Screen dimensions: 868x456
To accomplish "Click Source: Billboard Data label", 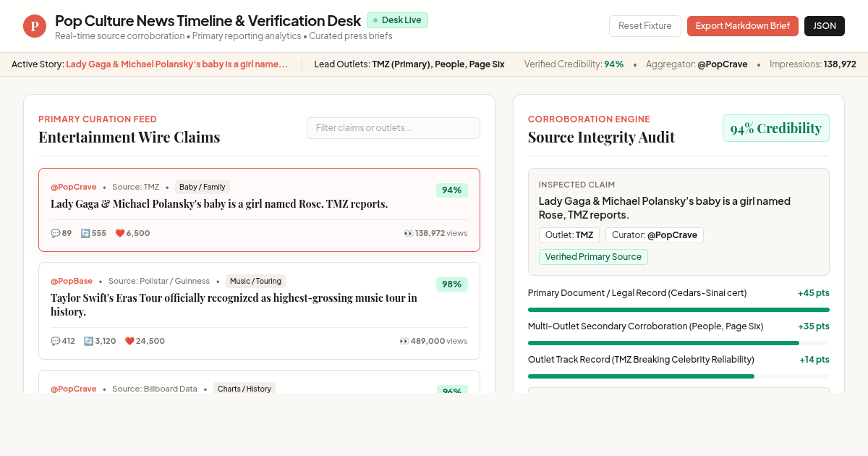I will point(155,389).
